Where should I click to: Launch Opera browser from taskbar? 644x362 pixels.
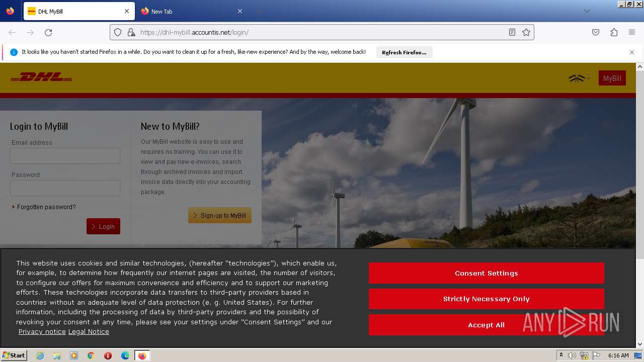[x=108, y=355]
